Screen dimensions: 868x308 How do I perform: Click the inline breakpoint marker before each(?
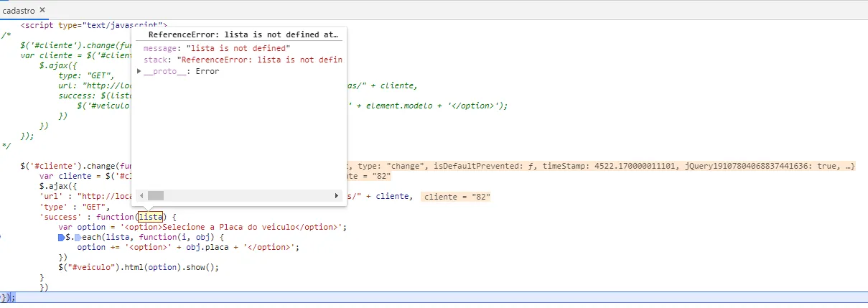click(78, 237)
